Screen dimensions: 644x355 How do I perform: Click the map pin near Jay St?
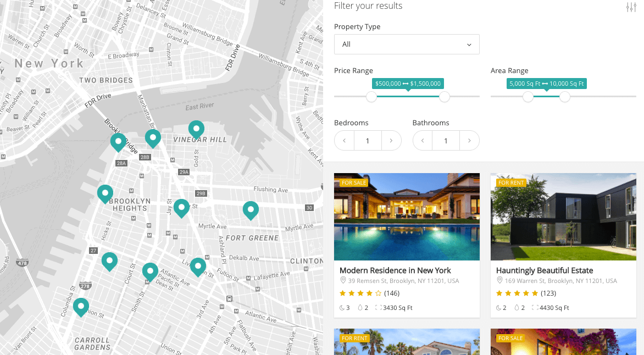[181, 208]
